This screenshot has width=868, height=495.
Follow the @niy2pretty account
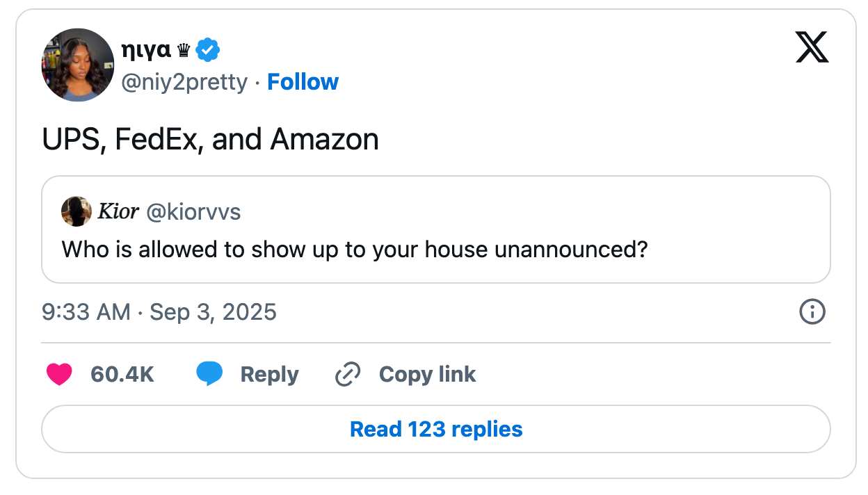303,82
